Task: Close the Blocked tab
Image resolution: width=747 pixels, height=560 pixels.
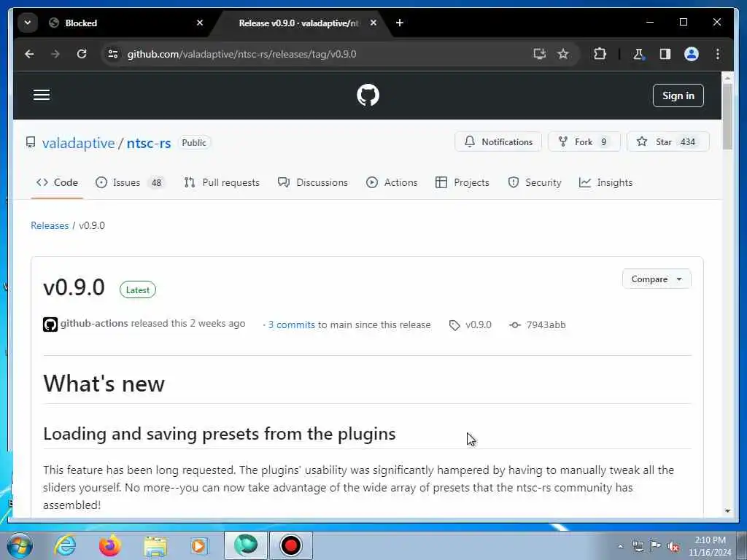Action: 200,23
